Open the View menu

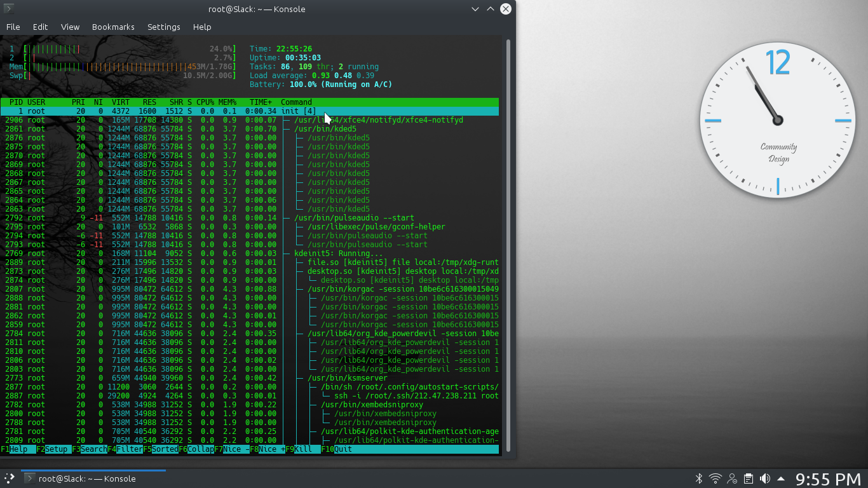70,27
